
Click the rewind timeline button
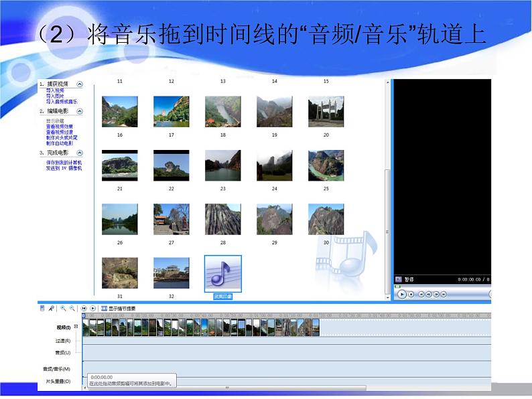click(84, 309)
